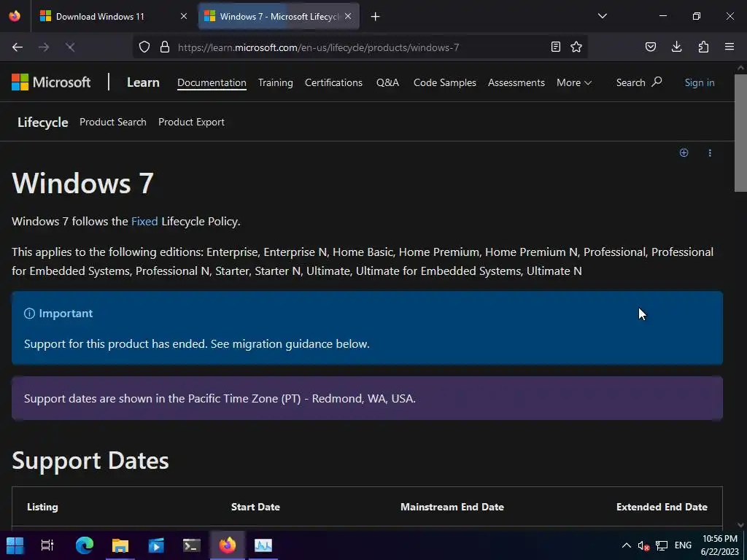
Task: Click the Start Date column header
Action: pos(255,507)
